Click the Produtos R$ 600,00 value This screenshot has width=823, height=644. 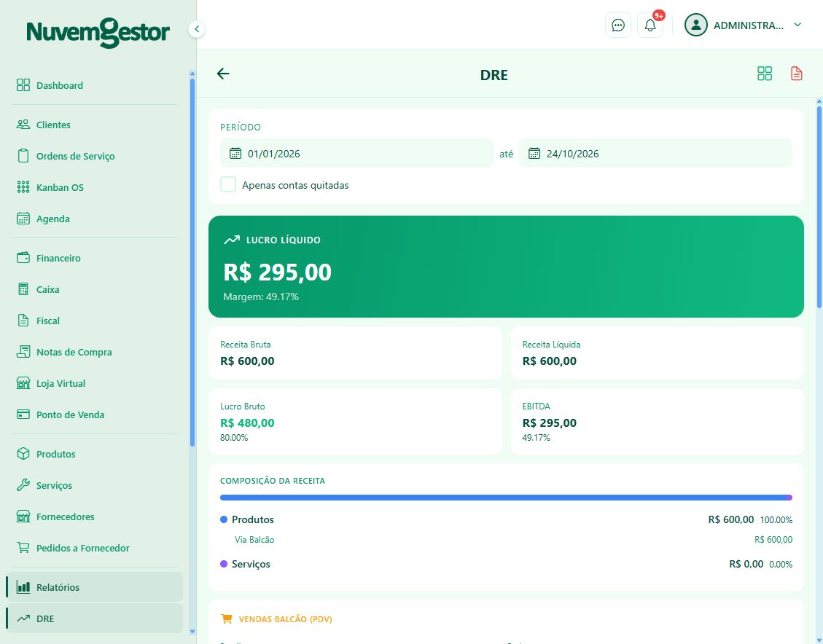[x=730, y=519]
